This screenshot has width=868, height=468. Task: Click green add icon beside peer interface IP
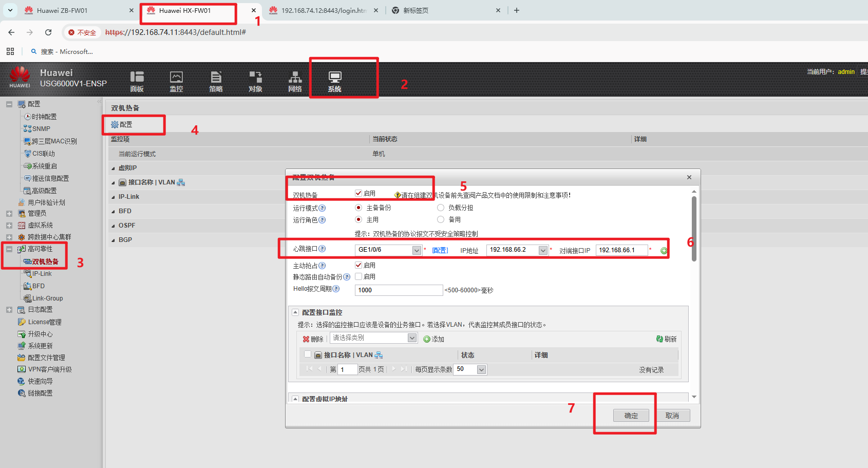[x=664, y=251]
